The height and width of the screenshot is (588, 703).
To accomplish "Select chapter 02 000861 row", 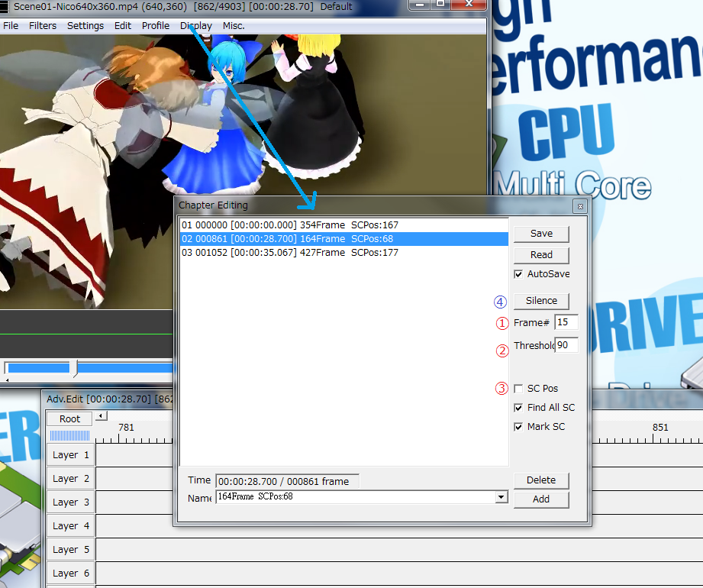I will [344, 239].
